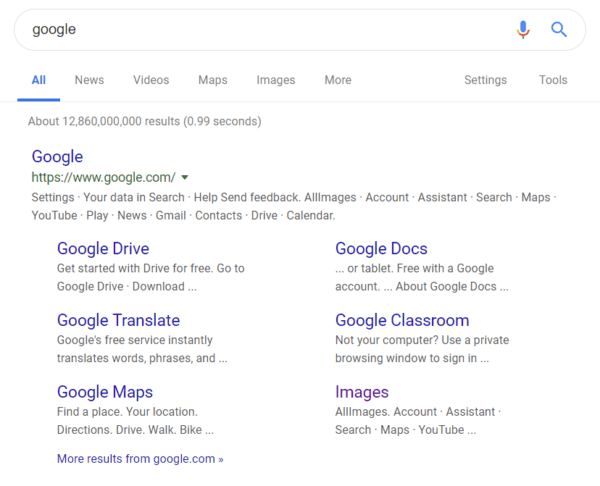600x486 pixels.
Task: Open the Settings menu
Action: 485,80
